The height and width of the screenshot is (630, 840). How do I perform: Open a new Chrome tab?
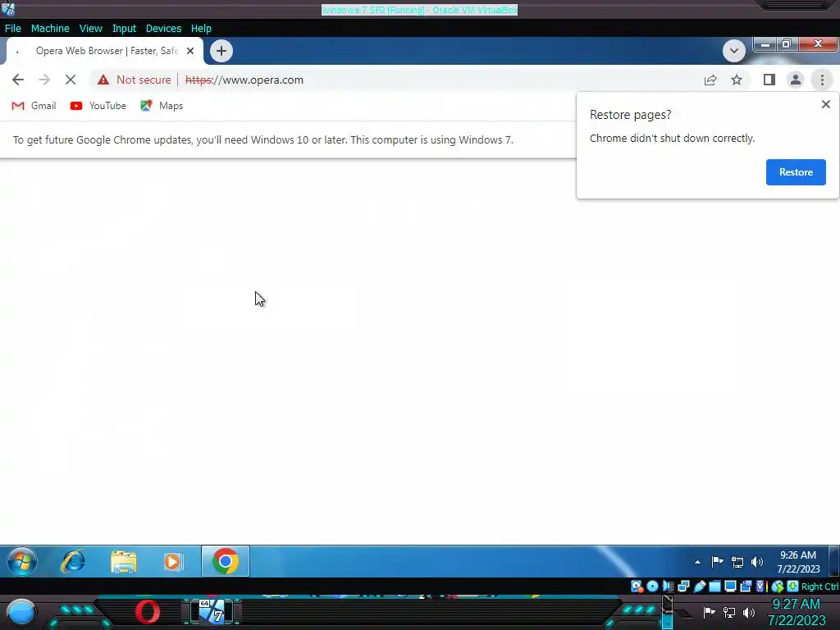click(221, 51)
